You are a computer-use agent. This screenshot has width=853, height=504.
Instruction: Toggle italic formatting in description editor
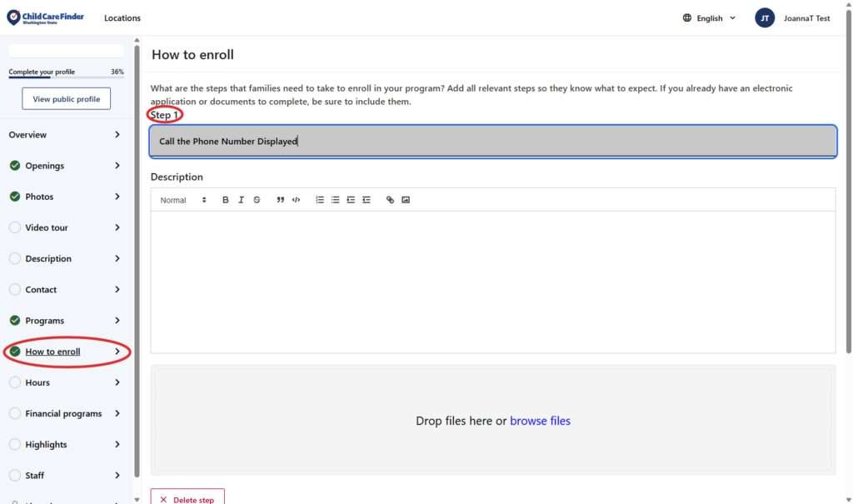tap(241, 200)
